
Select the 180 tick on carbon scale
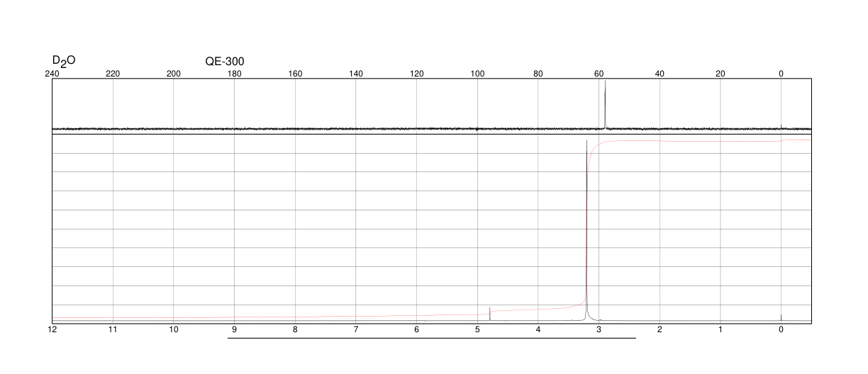[x=235, y=74]
